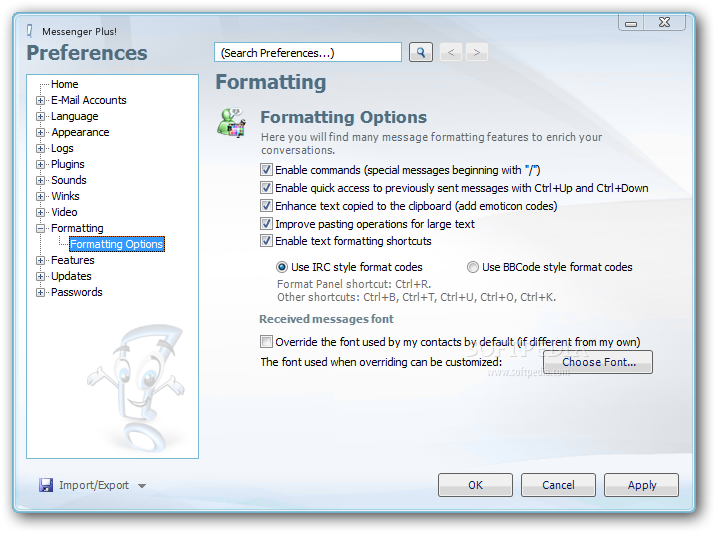Viewport: 716px width, 533px height.
Task: Click the Formatting Options section icon
Action: 232,123
